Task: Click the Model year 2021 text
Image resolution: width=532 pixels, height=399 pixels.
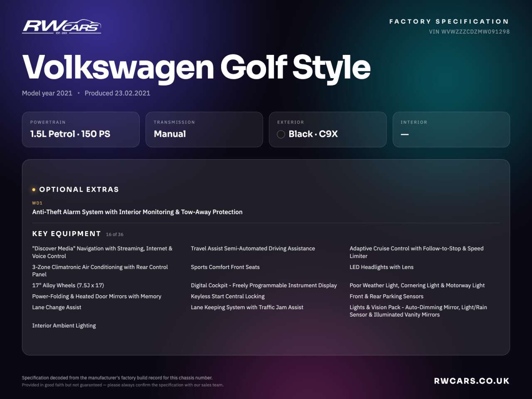Action: pyautogui.click(x=47, y=93)
